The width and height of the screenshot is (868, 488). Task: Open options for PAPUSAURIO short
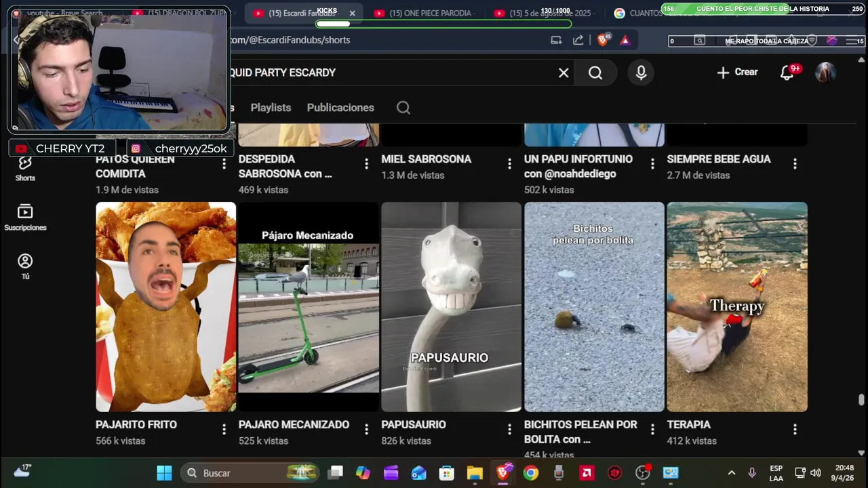click(509, 429)
